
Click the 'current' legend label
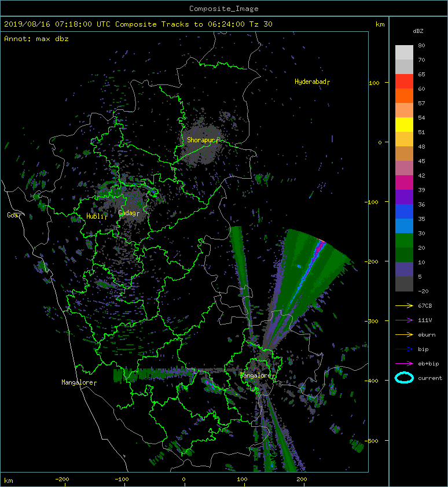point(430,378)
